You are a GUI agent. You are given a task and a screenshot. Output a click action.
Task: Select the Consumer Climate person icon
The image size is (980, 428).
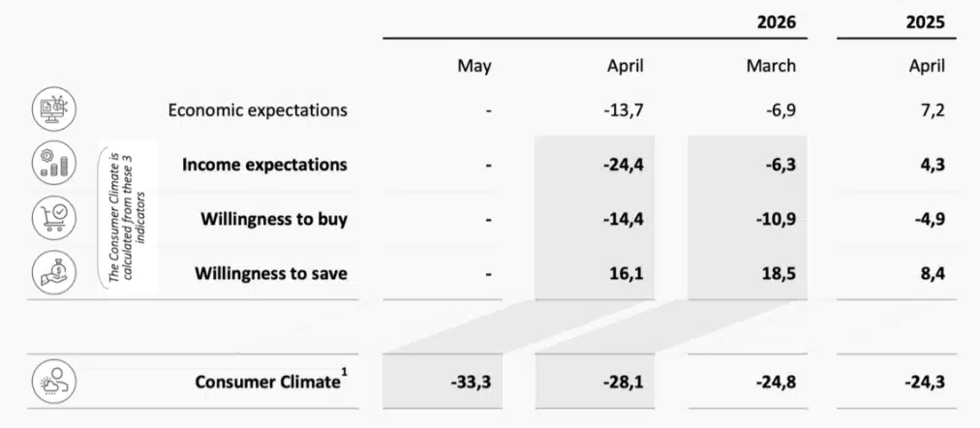coord(54,382)
